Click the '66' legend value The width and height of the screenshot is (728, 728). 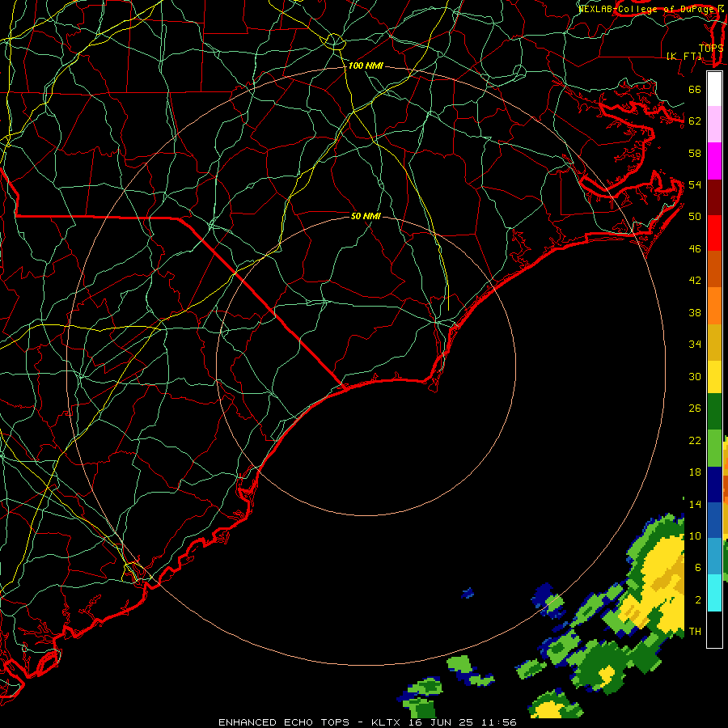point(695,89)
